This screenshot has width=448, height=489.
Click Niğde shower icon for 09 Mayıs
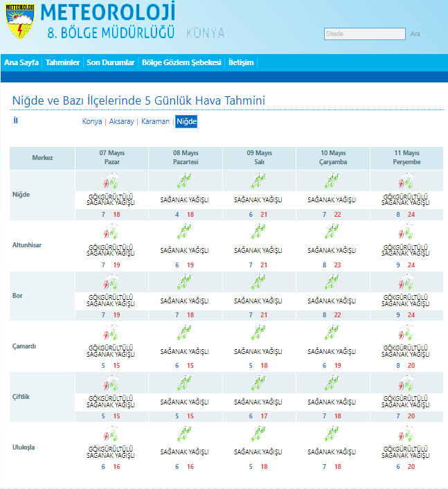(258, 181)
